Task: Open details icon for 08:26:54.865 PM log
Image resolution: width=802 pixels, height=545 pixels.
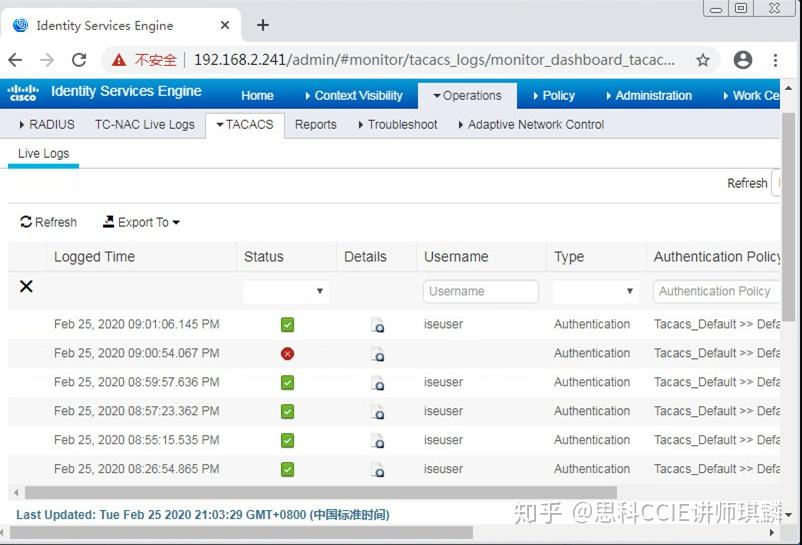Action: [377, 470]
